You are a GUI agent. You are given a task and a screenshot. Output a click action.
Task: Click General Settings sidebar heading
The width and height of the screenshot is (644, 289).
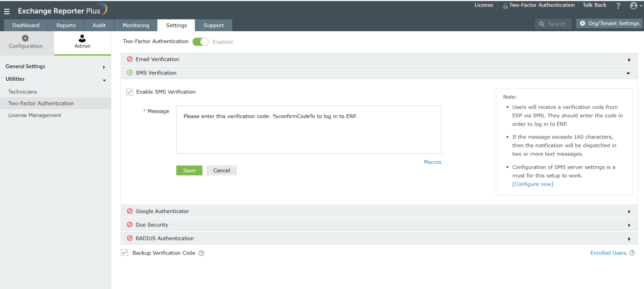coord(25,66)
